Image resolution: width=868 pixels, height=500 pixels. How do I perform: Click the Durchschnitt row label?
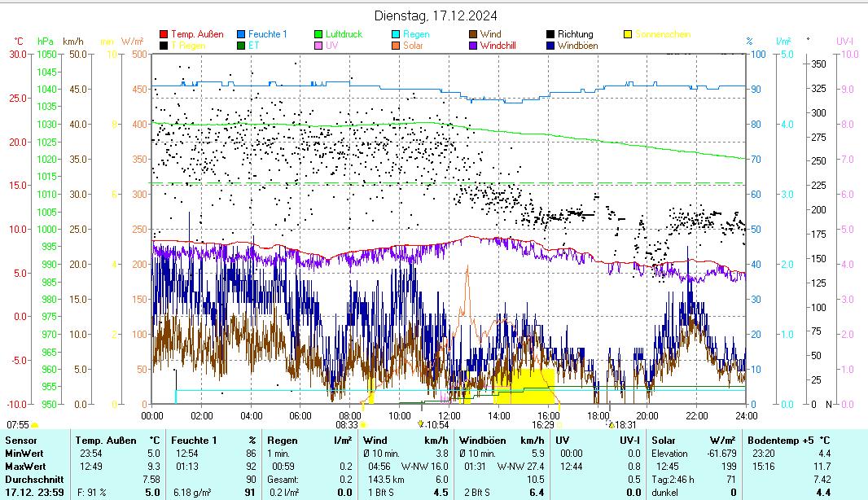coord(32,479)
